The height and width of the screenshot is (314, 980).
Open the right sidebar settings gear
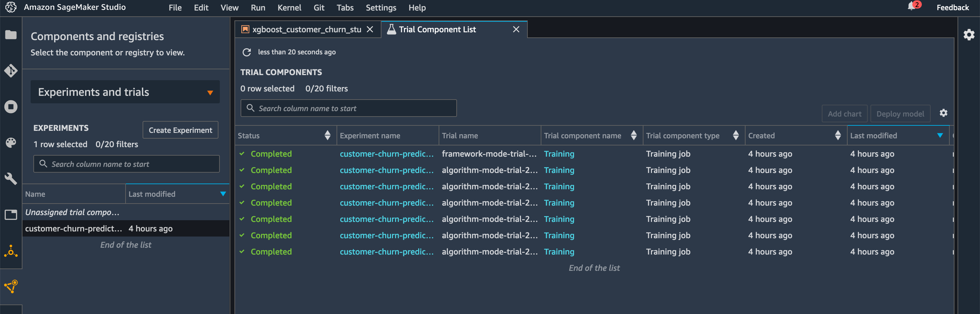tap(968, 35)
